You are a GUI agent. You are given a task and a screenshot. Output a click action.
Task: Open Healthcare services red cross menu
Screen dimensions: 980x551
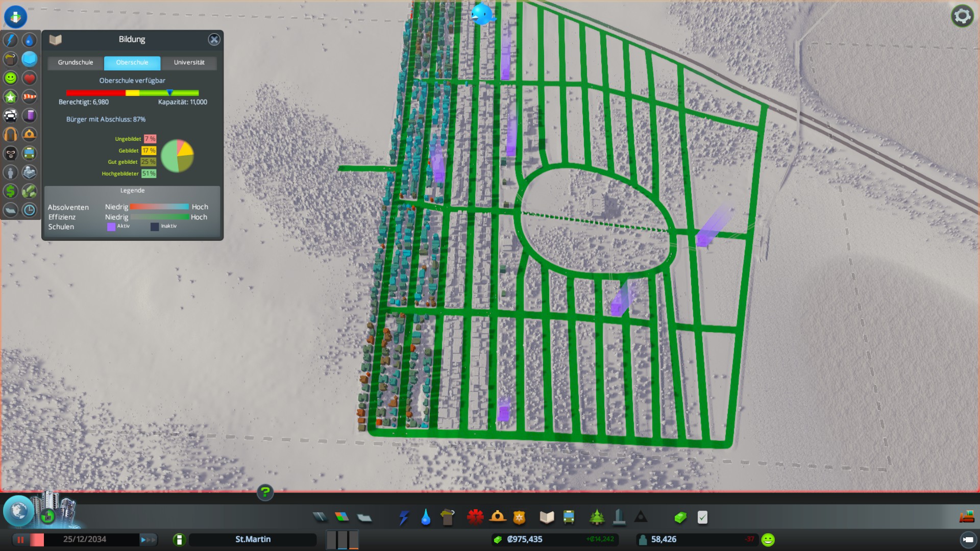[475, 517]
